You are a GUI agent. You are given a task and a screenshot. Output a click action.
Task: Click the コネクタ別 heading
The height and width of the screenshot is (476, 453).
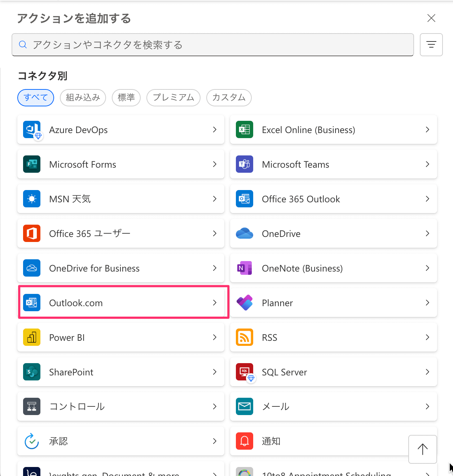coord(43,76)
